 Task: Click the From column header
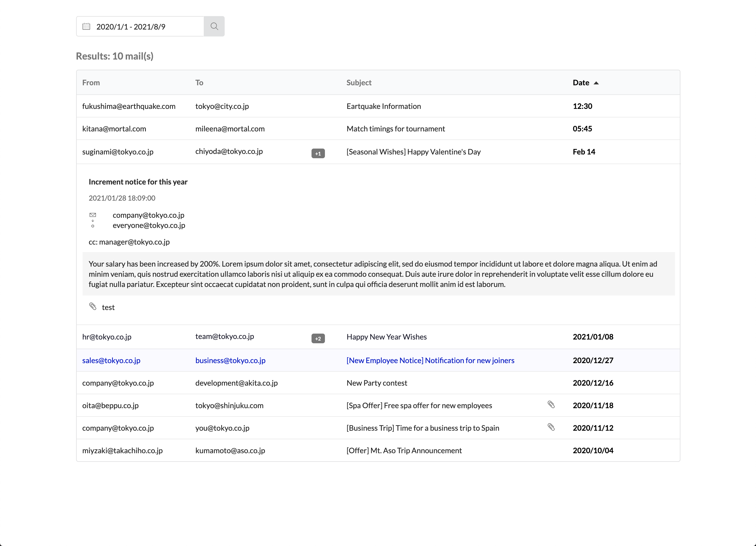[x=91, y=83]
